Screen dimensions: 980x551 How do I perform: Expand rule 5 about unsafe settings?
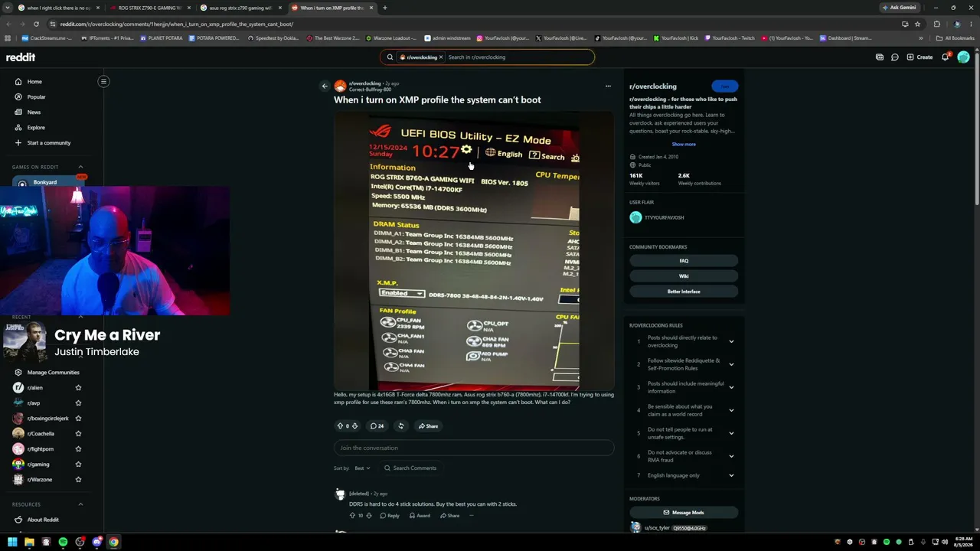(x=731, y=433)
